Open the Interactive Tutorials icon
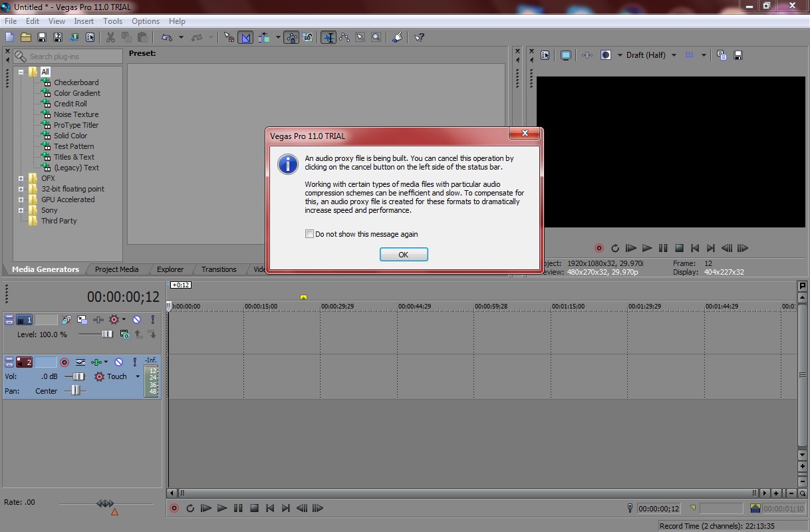Image resolution: width=810 pixels, height=532 pixels. tap(397, 37)
